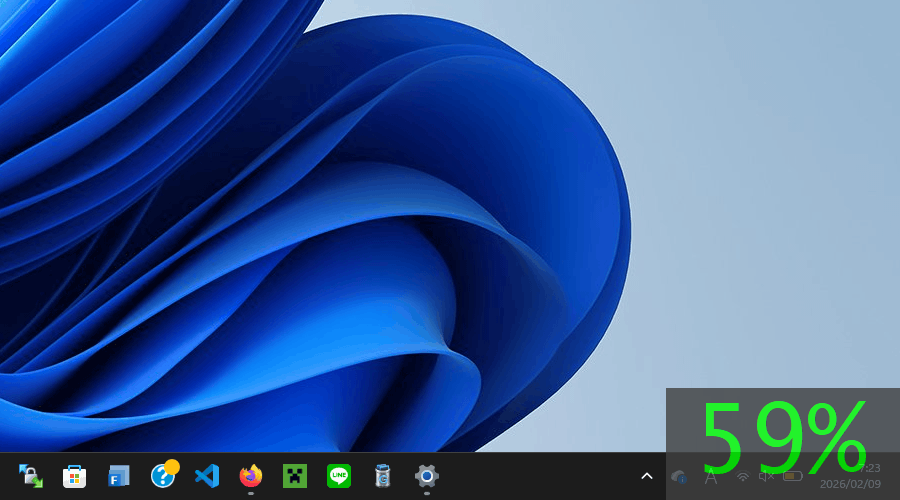
Task: Launch Microsoft Store from the taskbar
Action: click(x=74, y=476)
